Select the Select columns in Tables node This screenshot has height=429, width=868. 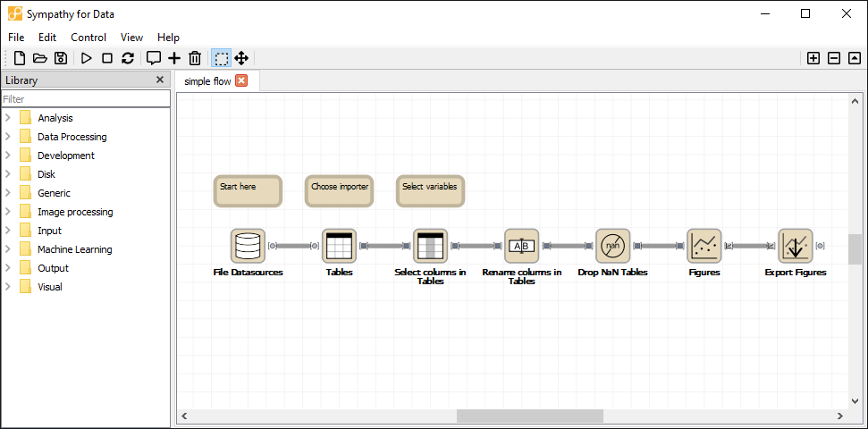430,246
